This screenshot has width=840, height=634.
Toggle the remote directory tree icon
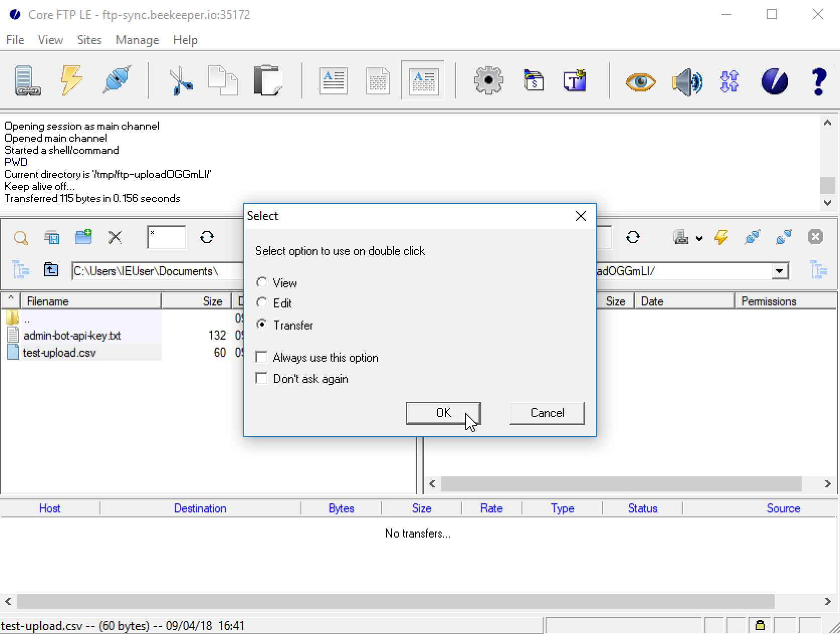(818, 270)
